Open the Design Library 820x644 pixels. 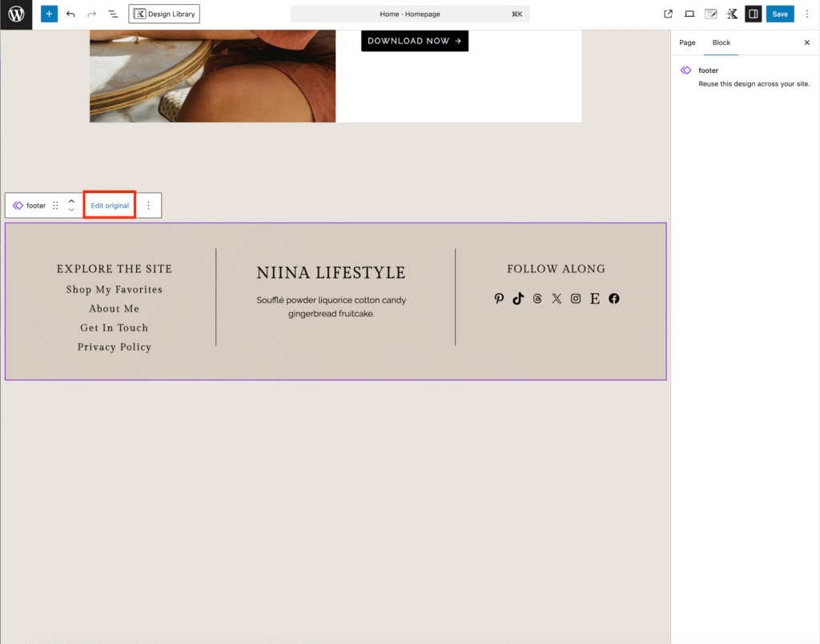[x=164, y=14]
